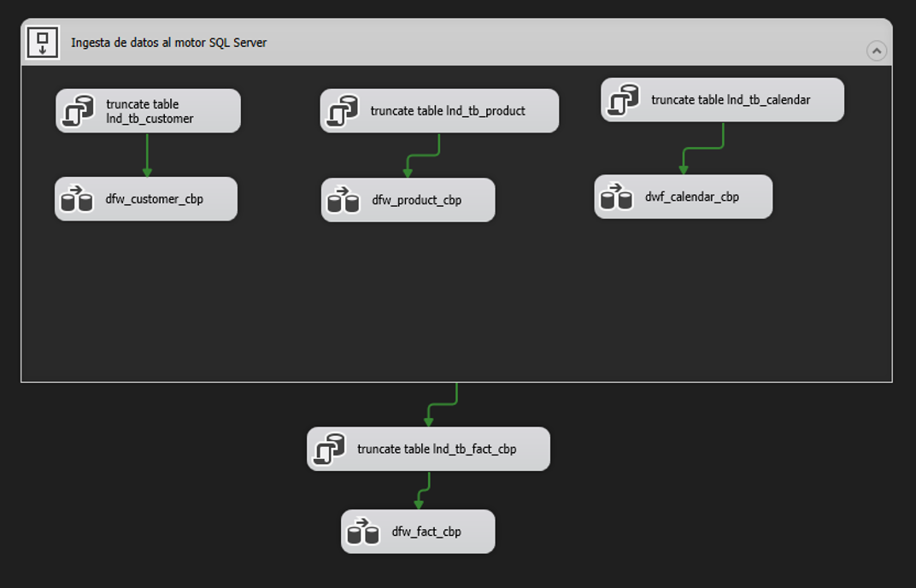
Task: Select the dfw_fact_cbp label
Action: 426,532
